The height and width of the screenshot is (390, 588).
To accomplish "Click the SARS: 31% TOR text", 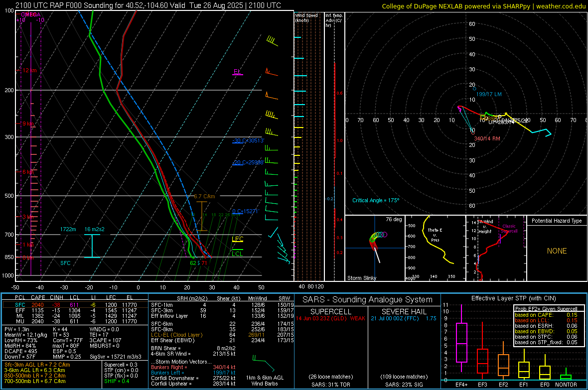I will click(331, 385).
